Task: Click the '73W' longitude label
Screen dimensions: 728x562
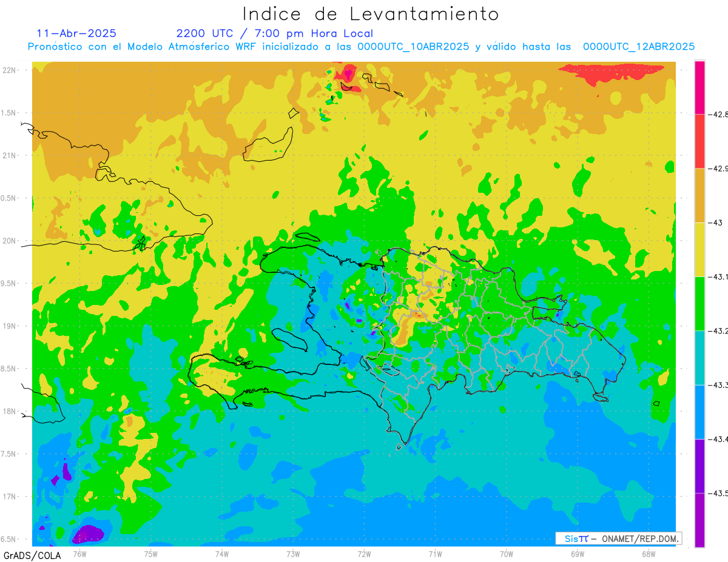Action: coord(293,554)
